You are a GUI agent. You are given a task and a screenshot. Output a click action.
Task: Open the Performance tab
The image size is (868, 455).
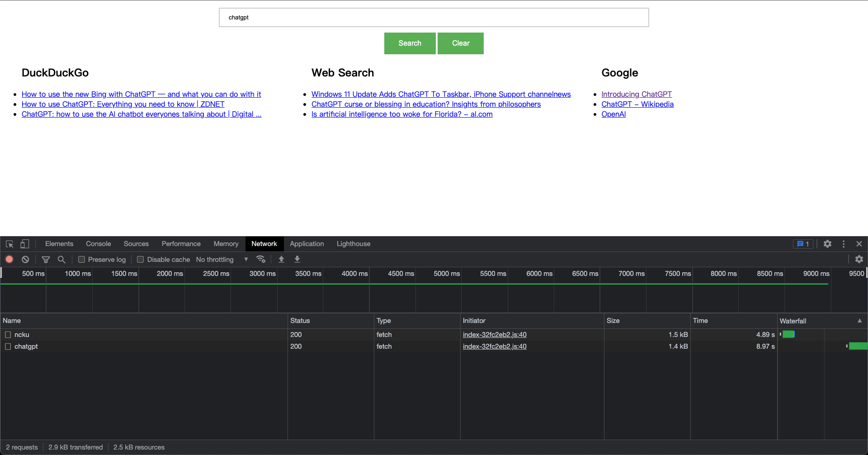[181, 244]
